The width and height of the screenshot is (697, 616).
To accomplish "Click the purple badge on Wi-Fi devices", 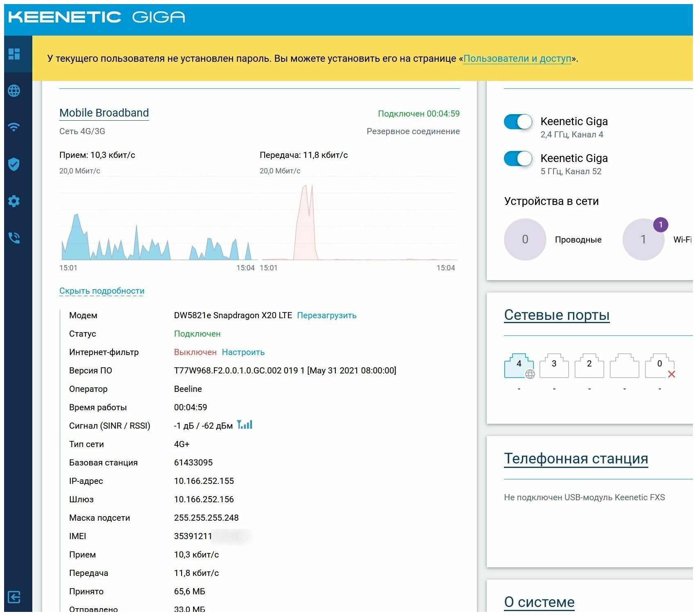I will tap(661, 225).
